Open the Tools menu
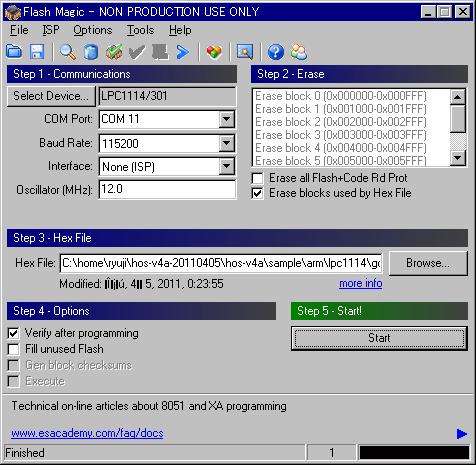476x465 pixels. 140,30
